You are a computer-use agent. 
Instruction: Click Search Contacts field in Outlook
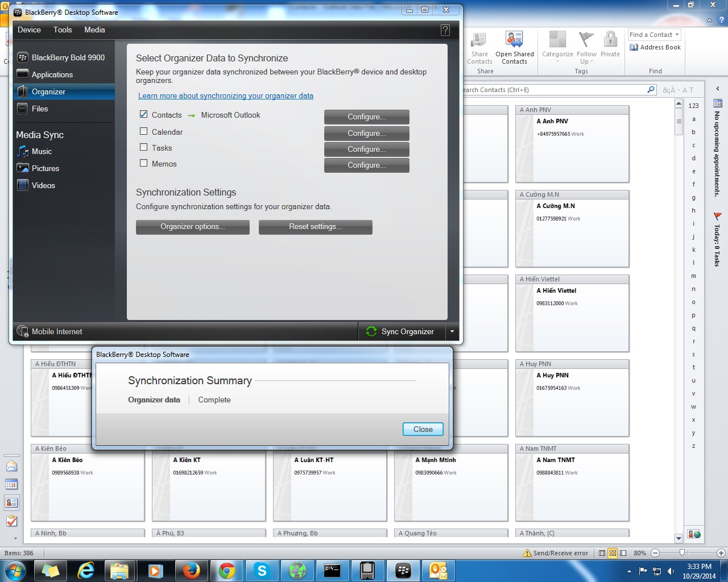[555, 90]
